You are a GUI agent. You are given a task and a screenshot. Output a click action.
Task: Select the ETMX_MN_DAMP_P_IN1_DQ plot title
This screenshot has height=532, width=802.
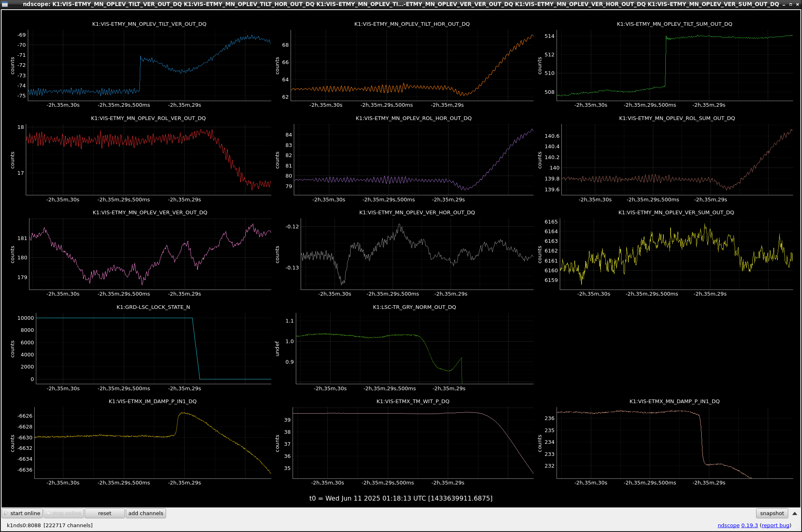[x=674, y=401]
